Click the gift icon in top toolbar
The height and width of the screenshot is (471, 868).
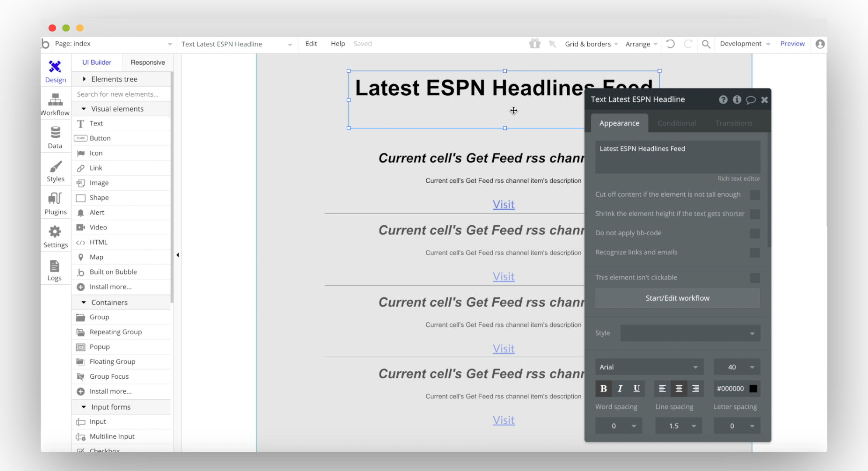(x=534, y=43)
